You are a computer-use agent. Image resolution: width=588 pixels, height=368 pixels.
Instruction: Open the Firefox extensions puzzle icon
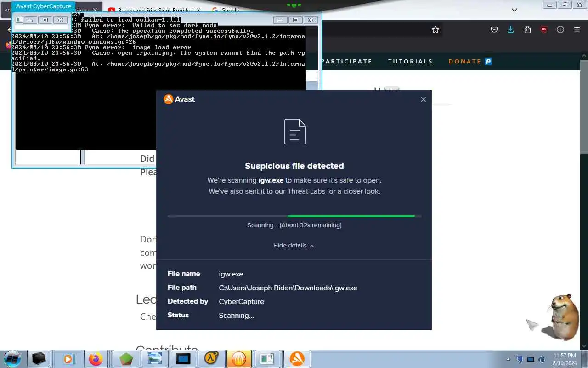click(x=527, y=29)
